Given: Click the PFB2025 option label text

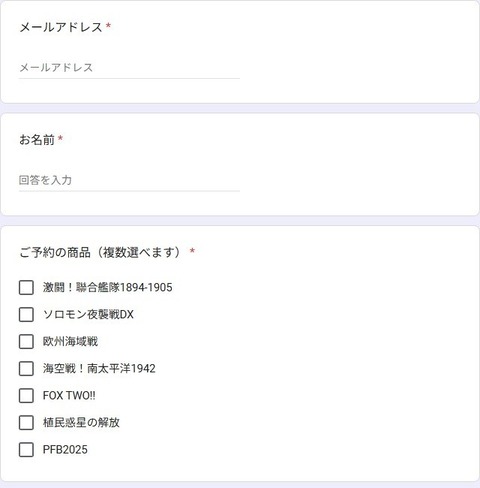Looking at the screenshot, I should tap(65, 450).
